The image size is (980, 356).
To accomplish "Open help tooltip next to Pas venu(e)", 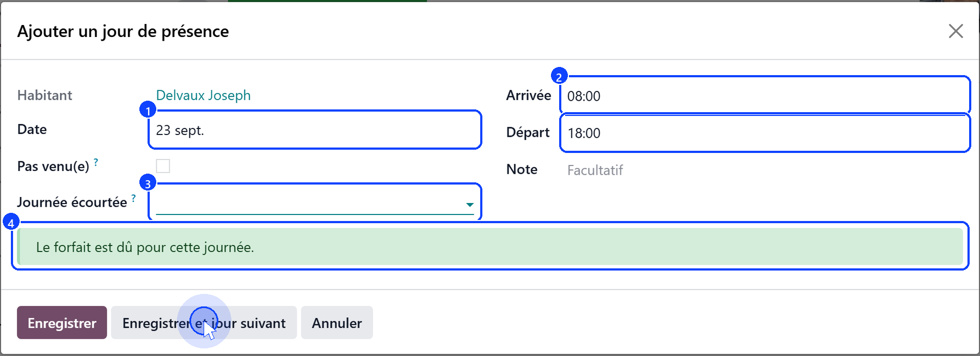I will point(96,162).
